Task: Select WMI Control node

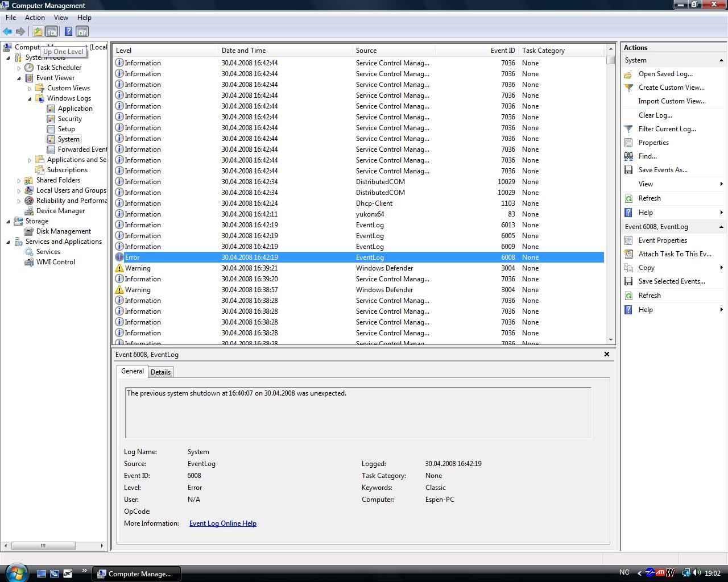Action: pos(55,262)
